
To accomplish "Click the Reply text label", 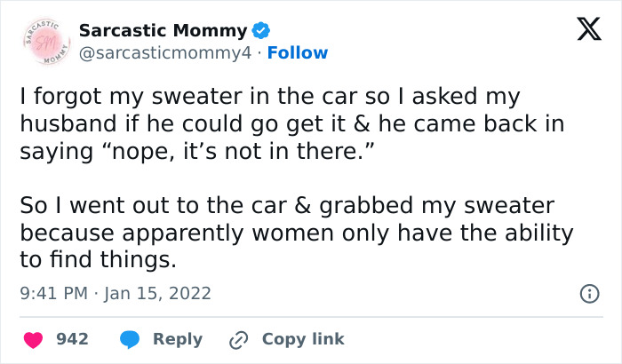I will (x=178, y=339).
